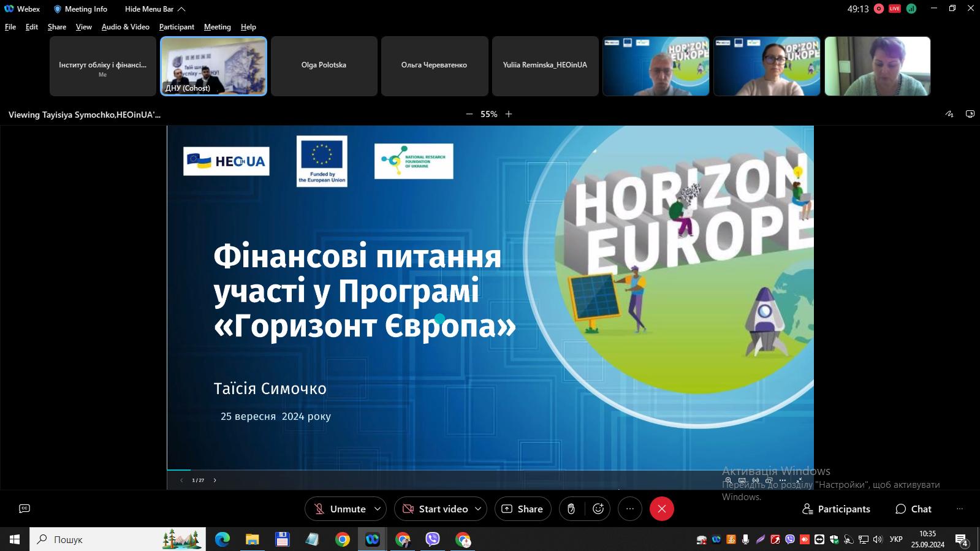Open File Explorer from taskbar
Viewport: 980px width, 551px height.
tap(253, 539)
